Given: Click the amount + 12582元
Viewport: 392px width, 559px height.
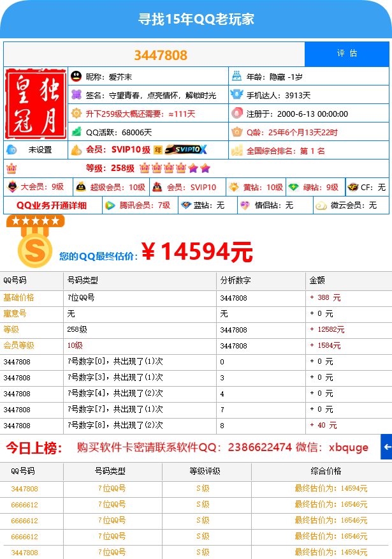Looking at the screenshot, I should point(327,329).
